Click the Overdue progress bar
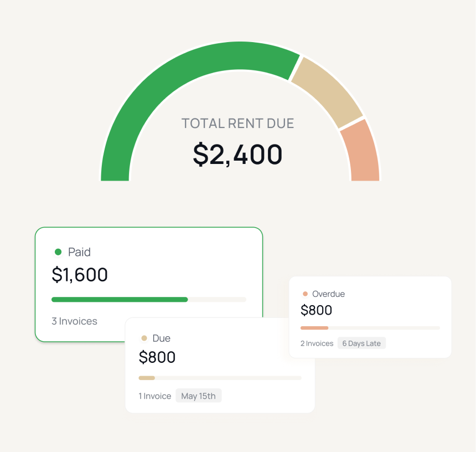 tap(370, 328)
